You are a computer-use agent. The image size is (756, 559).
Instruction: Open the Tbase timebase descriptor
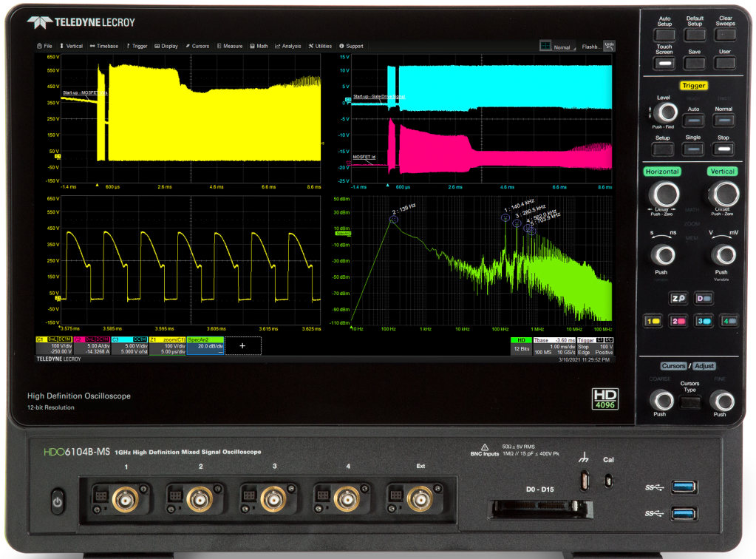coord(554,346)
